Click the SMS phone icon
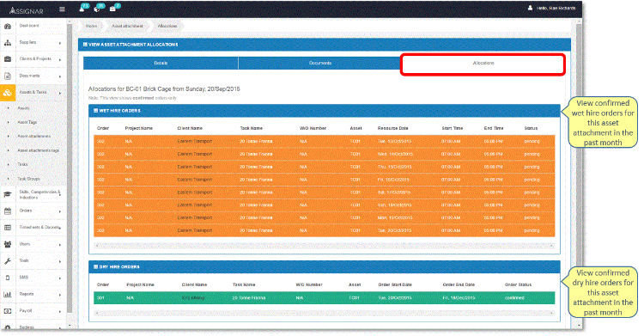644x336 pixels. (x=8, y=278)
